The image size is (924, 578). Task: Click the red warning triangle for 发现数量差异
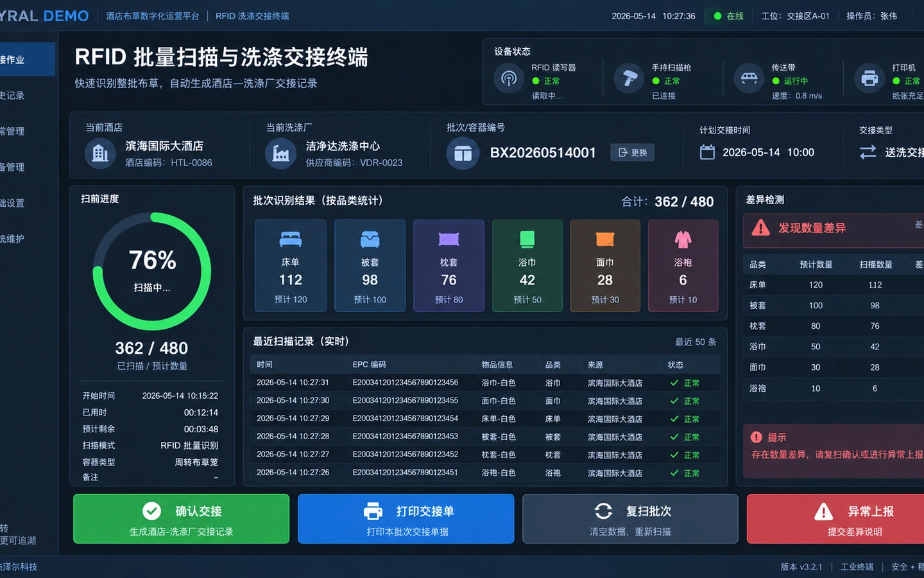pyautogui.click(x=761, y=227)
